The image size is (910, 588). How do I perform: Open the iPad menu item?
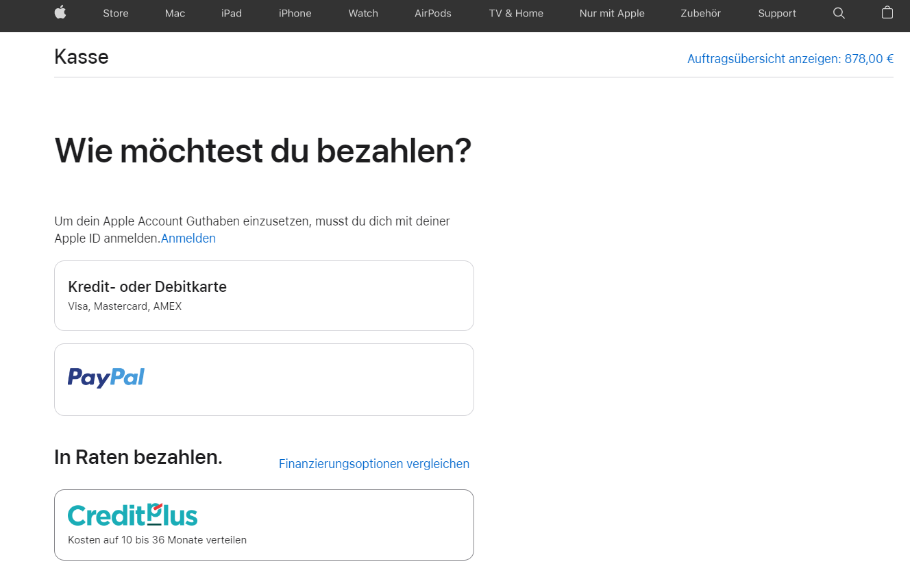coord(232,13)
